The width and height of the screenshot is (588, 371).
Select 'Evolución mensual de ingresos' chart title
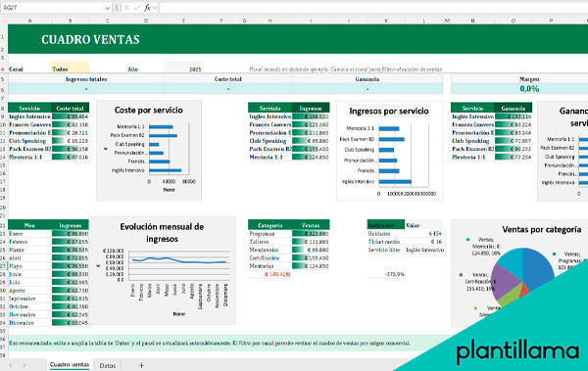pos(162,233)
